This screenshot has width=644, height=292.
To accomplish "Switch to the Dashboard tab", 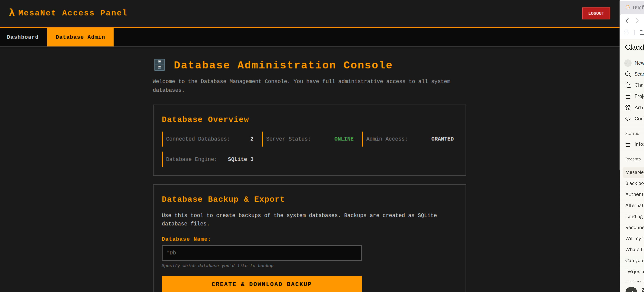I will click(23, 37).
